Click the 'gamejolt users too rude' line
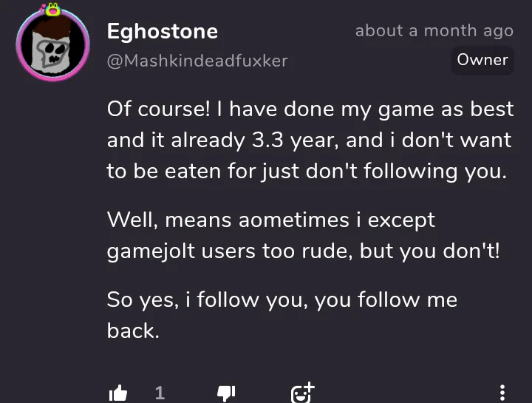Screen dimensions: 532x403 click(303, 251)
